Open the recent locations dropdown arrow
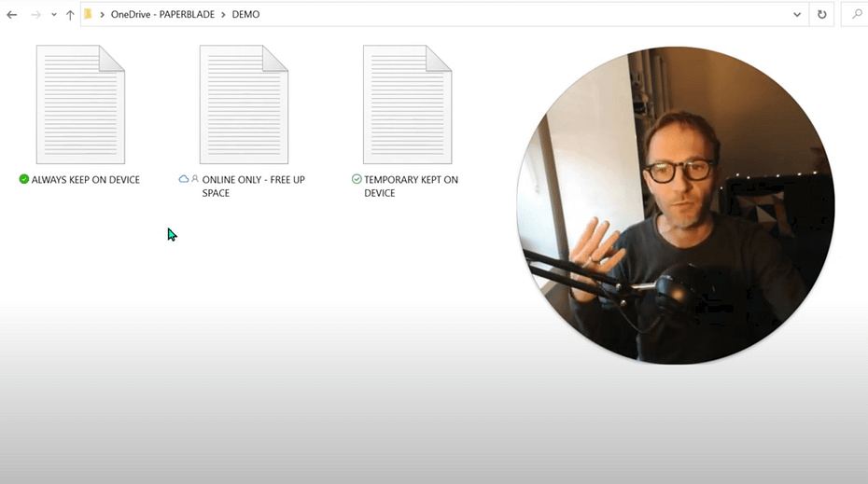This screenshot has width=868, height=484. point(53,15)
